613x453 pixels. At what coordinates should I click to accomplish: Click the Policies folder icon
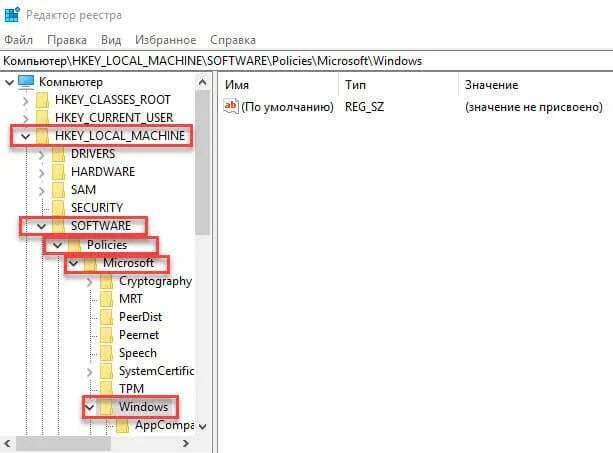tap(74, 245)
